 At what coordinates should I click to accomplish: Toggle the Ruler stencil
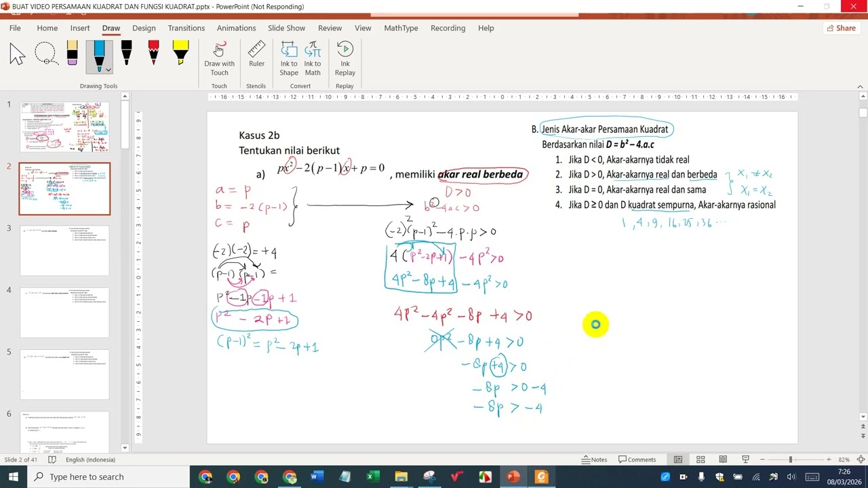pos(256,55)
